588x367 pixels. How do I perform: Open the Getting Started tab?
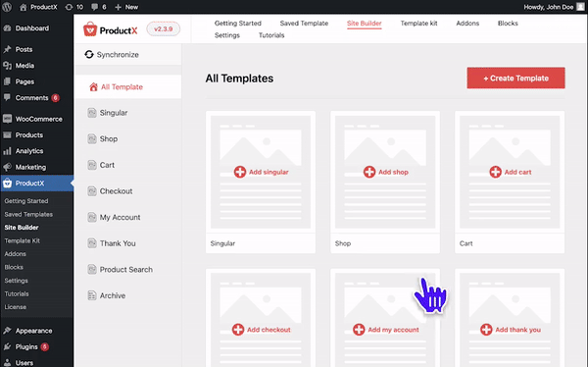[x=238, y=24]
